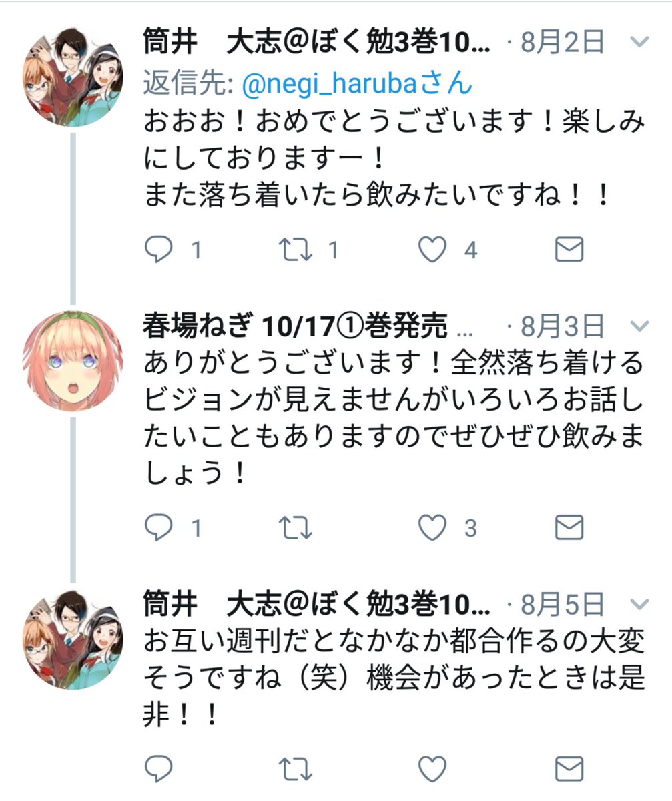Reply to the August 2 tweet

159,250
